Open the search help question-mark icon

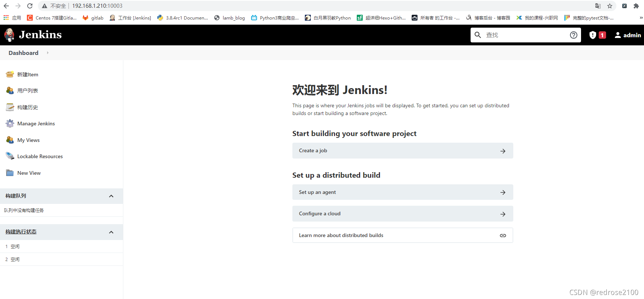point(573,35)
